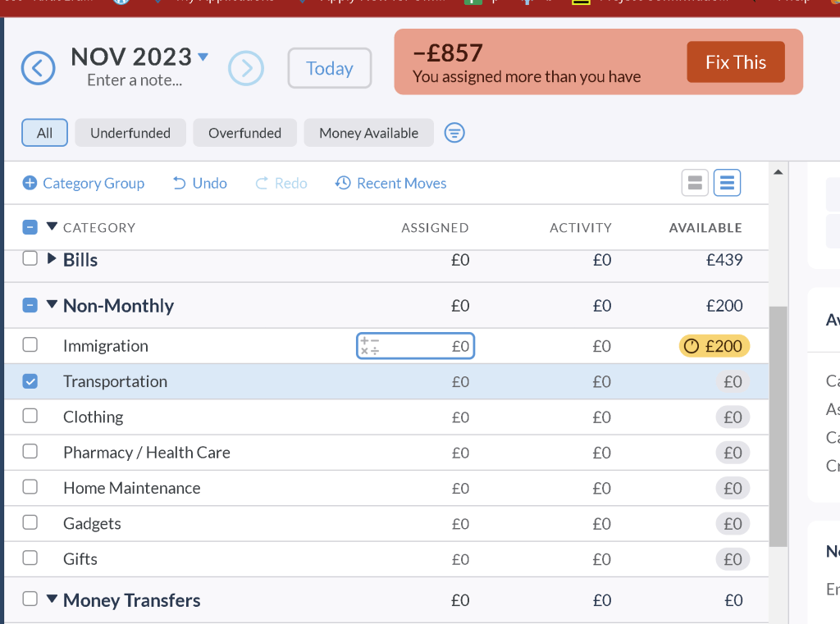Collapse all groups using header triangle
The height and width of the screenshot is (624, 840).
tap(52, 226)
